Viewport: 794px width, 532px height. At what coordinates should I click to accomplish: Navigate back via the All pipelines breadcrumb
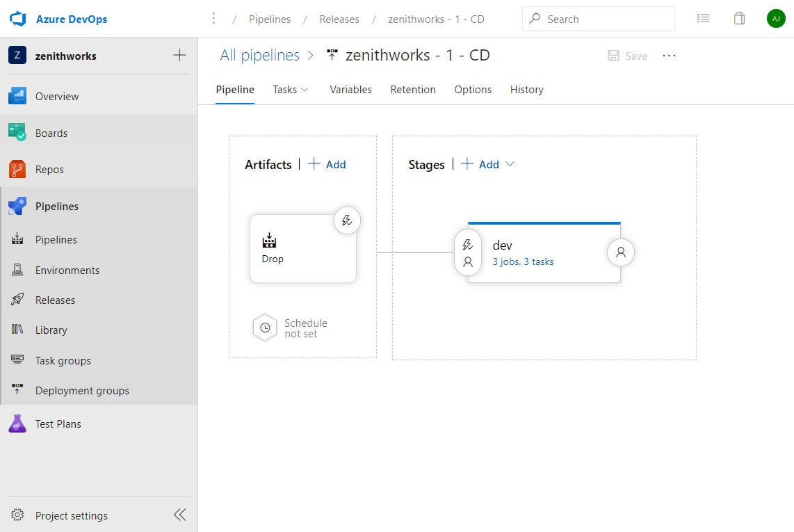click(260, 55)
